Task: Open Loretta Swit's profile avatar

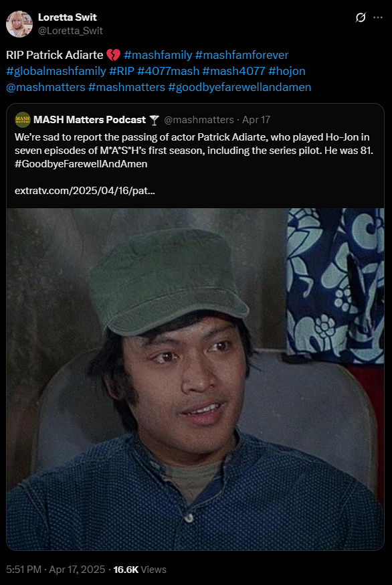Action: (x=19, y=24)
